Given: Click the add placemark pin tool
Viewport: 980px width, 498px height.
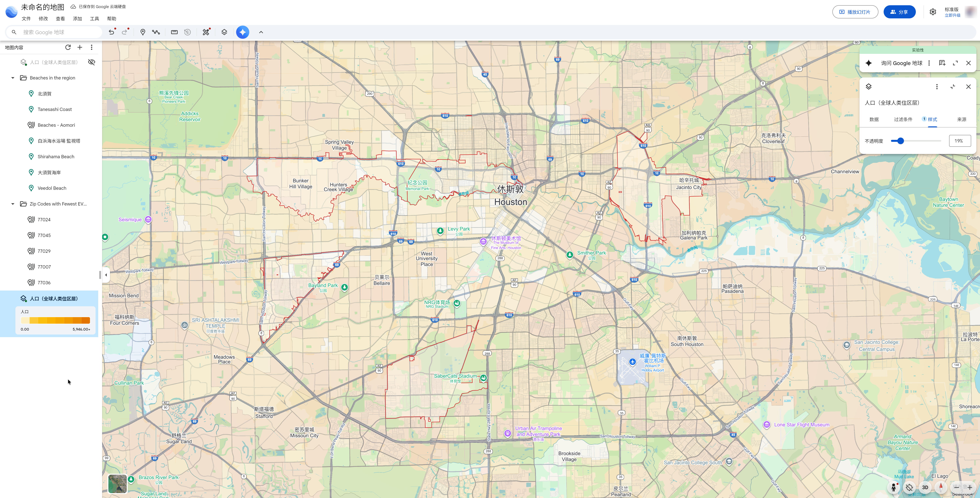Looking at the screenshot, I should [x=143, y=32].
